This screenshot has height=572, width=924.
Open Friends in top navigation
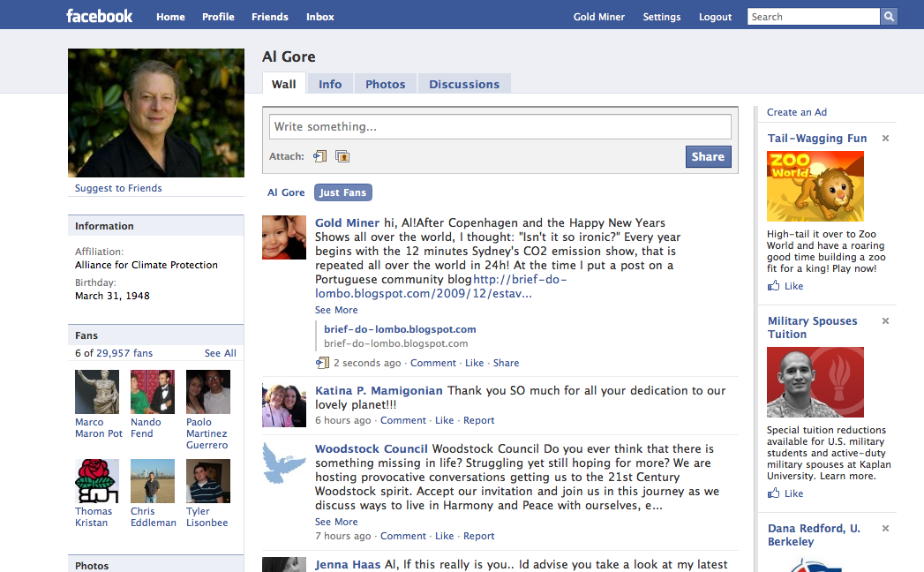[x=270, y=17]
